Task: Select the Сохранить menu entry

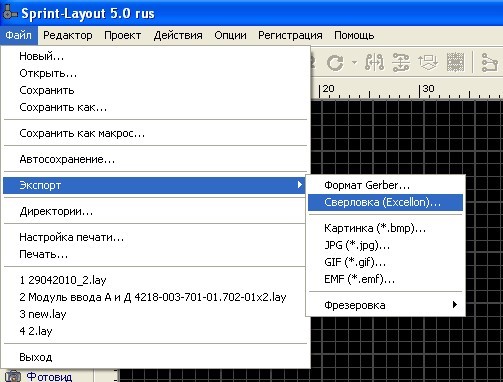Action: point(155,90)
